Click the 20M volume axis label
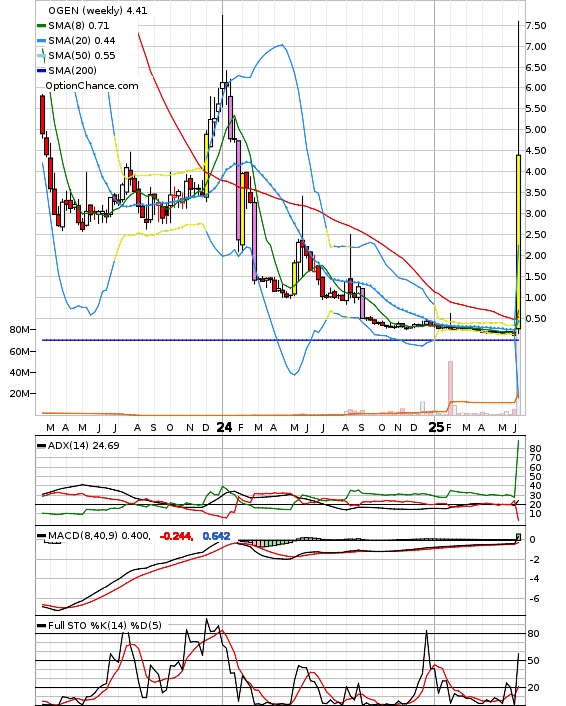 point(19,394)
